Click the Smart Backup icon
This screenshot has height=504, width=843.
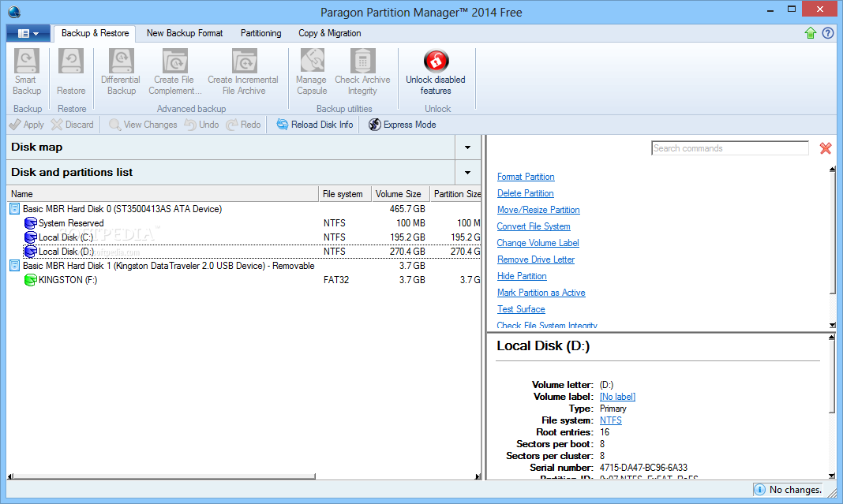[26, 61]
